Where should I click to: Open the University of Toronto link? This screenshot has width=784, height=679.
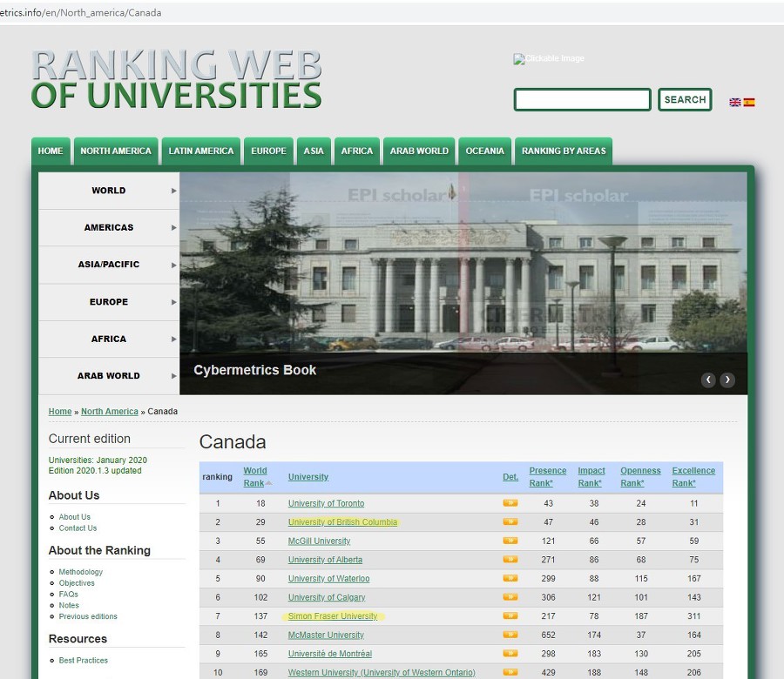[326, 503]
